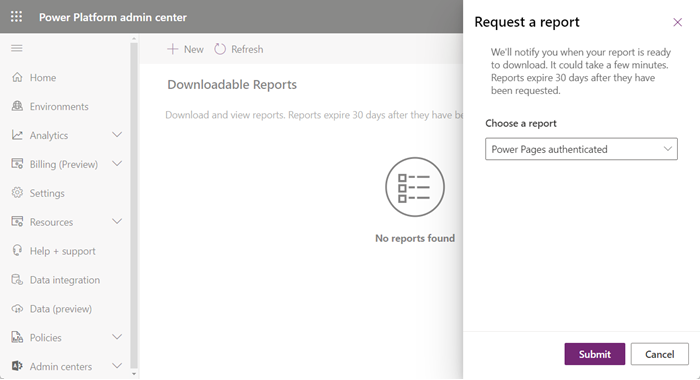The height and width of the screenshot is (380, 700).
Task: Open Environments in navigation
Action: coord(59,107)
